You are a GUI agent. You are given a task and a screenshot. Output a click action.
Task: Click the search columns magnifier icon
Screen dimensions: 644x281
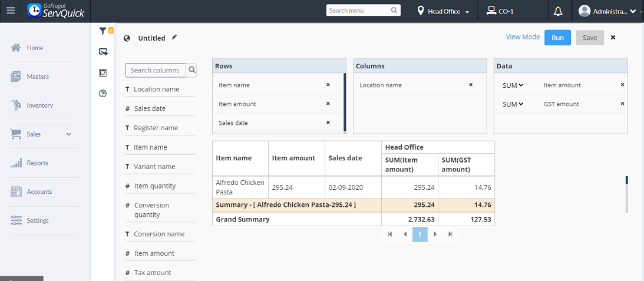pos(192,70)
